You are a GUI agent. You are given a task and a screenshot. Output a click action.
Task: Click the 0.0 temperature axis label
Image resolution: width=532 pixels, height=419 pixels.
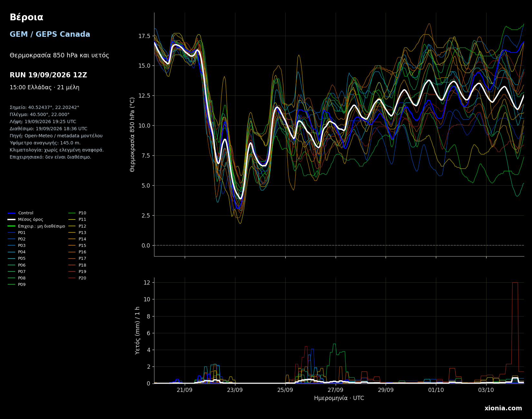(146, 246)
